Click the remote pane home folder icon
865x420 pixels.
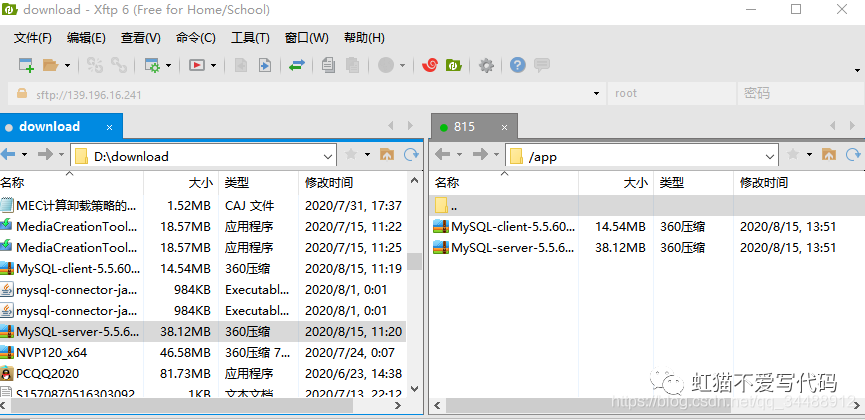[829, 155]
